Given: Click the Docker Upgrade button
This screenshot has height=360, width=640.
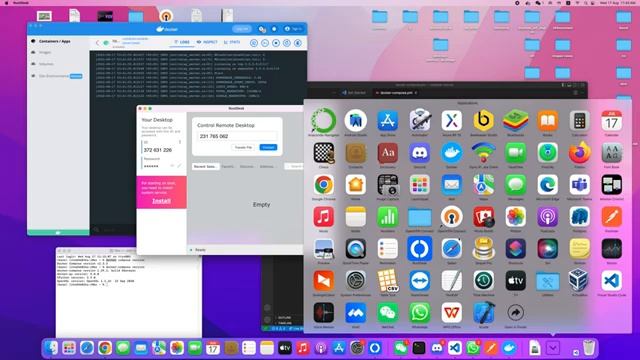Looking at the screenshot, I should [242, 29].
